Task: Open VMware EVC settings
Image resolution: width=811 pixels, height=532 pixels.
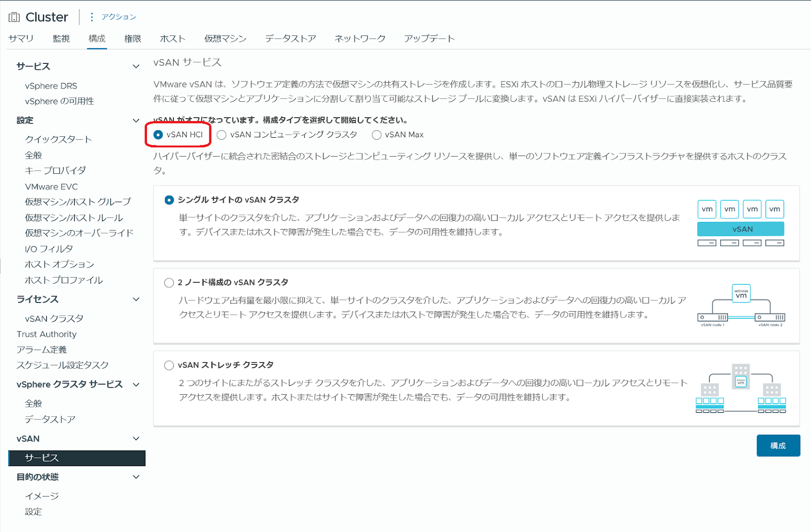Action: [51, 187]
